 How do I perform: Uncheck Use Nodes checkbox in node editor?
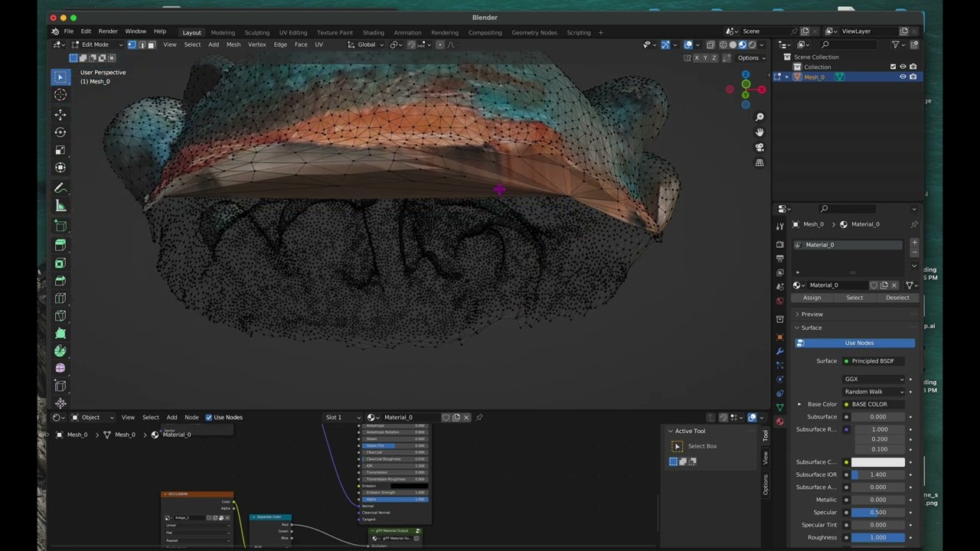pyautogui.click(x=208, y=417)
